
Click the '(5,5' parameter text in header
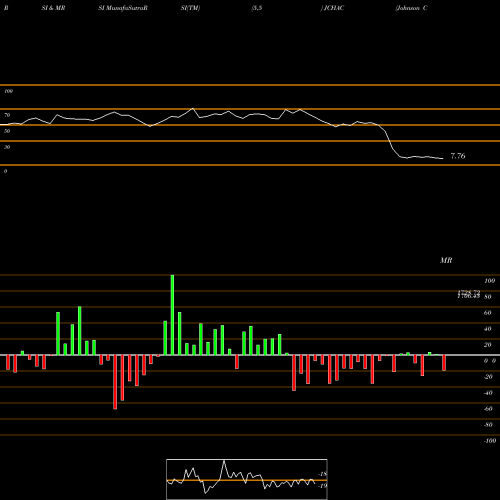[257, 8]
